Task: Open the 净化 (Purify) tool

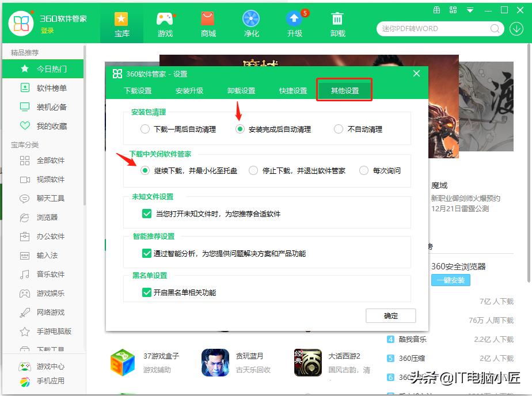Action: [x=251, y=23]
